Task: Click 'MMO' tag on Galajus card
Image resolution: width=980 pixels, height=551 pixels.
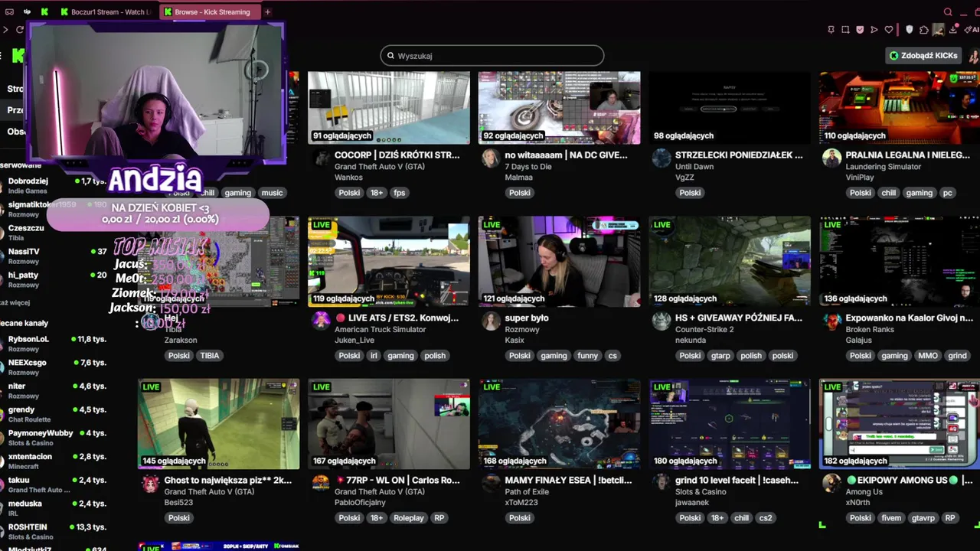Action: [928, 356]
